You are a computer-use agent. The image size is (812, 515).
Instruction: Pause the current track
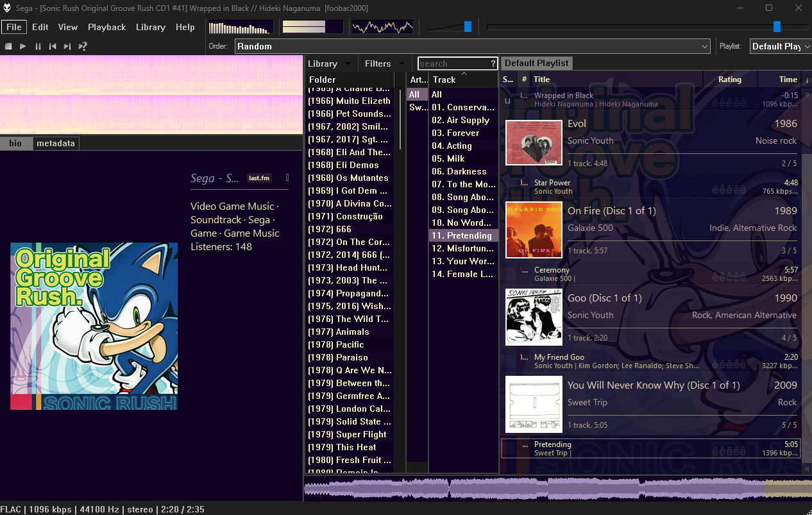point(38,46)
